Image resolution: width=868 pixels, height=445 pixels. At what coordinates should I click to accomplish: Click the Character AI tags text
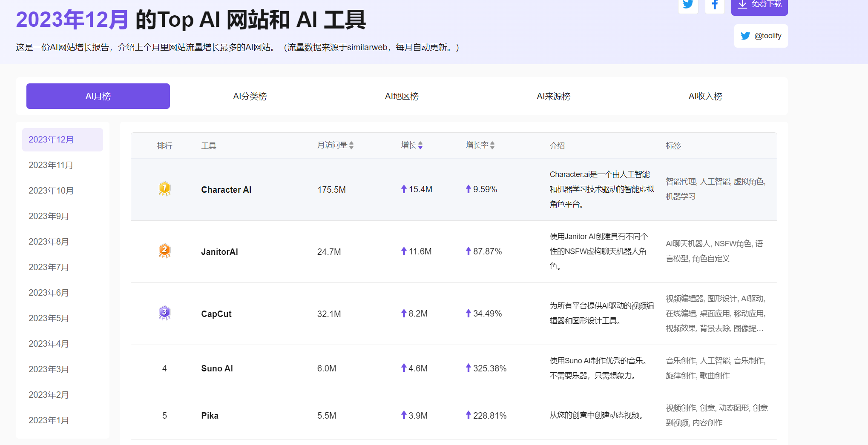click(x=716, y=189)
